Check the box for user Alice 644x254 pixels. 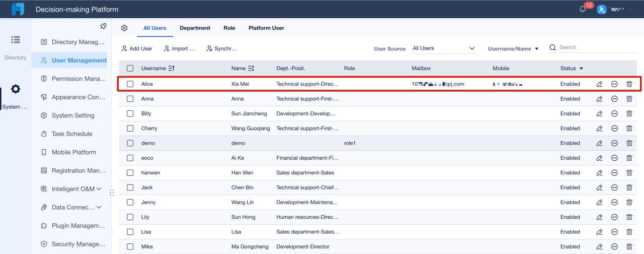tap(130, 84)
